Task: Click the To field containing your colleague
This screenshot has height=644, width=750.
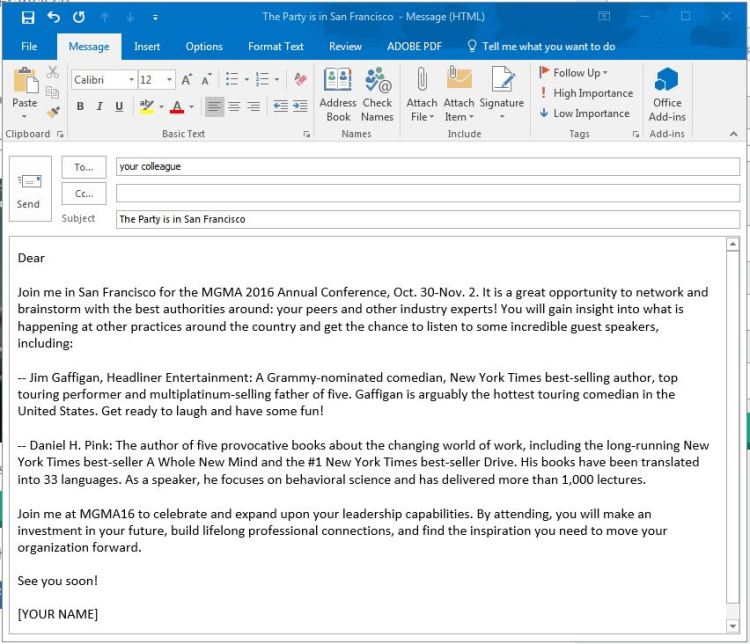Action: coord(428,167)
